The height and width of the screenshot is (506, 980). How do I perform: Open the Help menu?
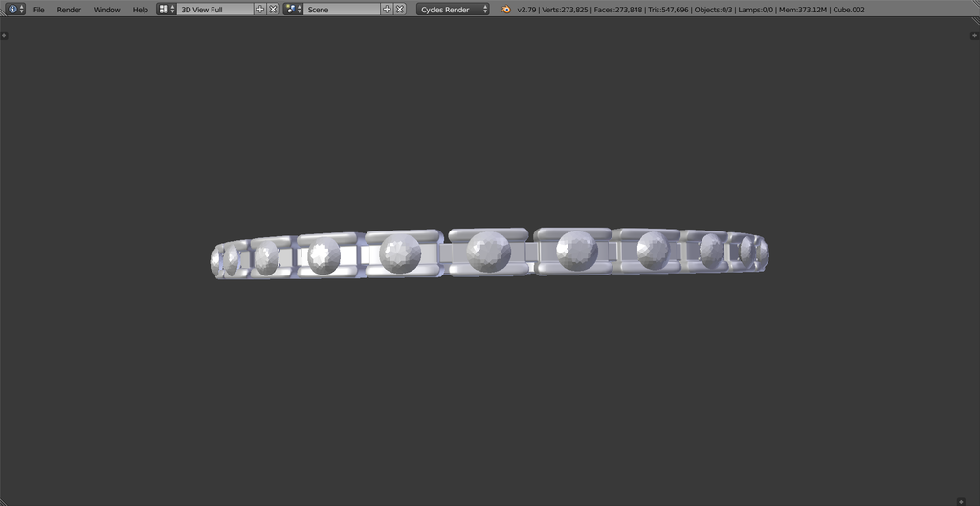point(141,10)
